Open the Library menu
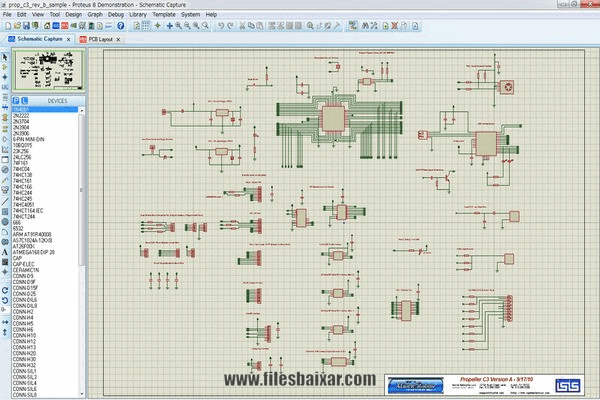Screen dimensions: 600x400 (x=138, y=15)
